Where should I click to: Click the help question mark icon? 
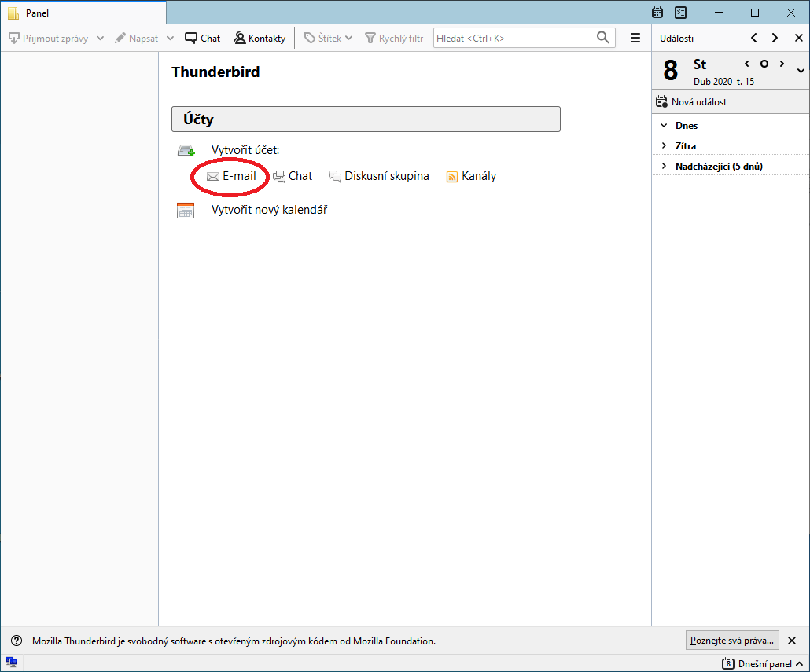[17, 641]
